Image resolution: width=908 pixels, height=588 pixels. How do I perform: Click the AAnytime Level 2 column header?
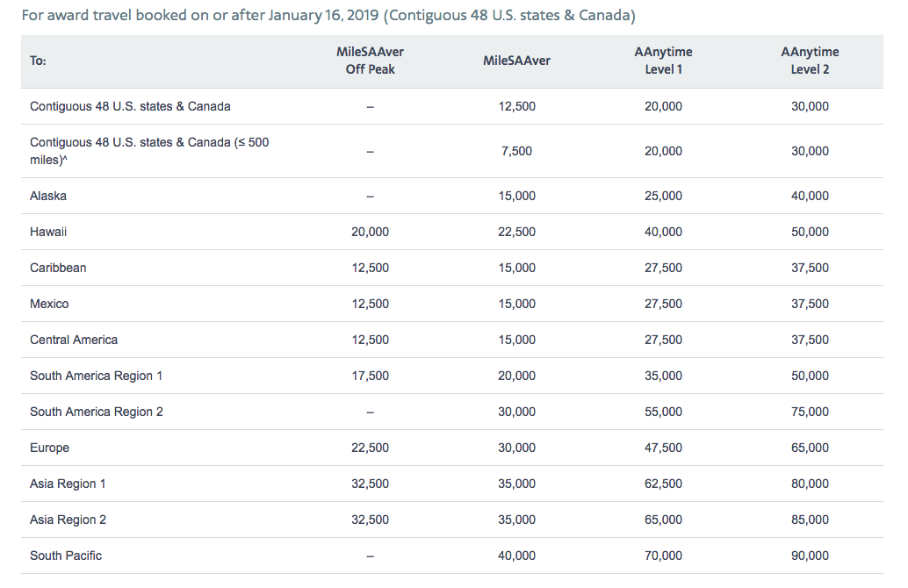click(810, 61)
